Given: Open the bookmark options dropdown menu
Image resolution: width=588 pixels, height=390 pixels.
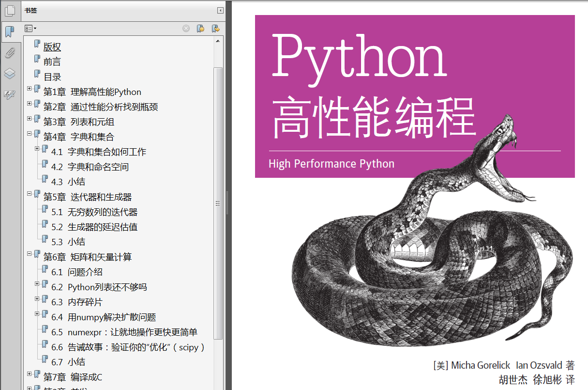Looking at the screenshot, I should click(30, 29).
